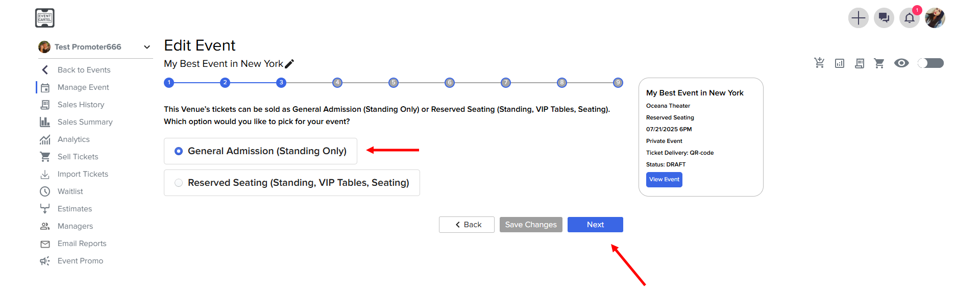
Task: Click the pencil edit icon beside event name
Action: [x=289, y=64]
